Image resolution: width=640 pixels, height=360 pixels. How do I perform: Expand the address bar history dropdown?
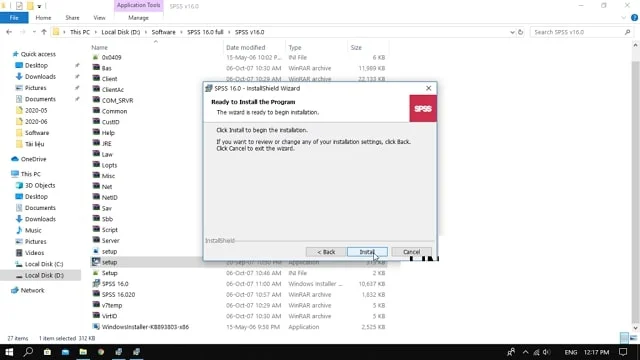512,32
